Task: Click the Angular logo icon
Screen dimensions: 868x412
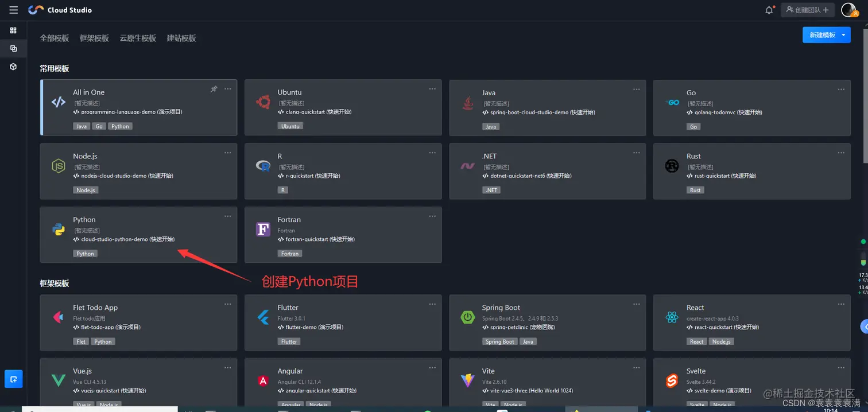Action: [263, 380]
